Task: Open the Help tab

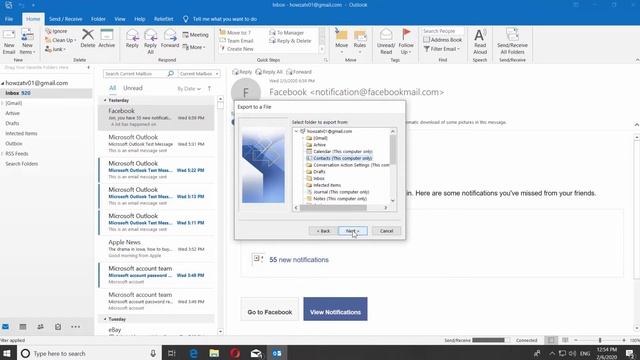Action: [x=140, y=19]
